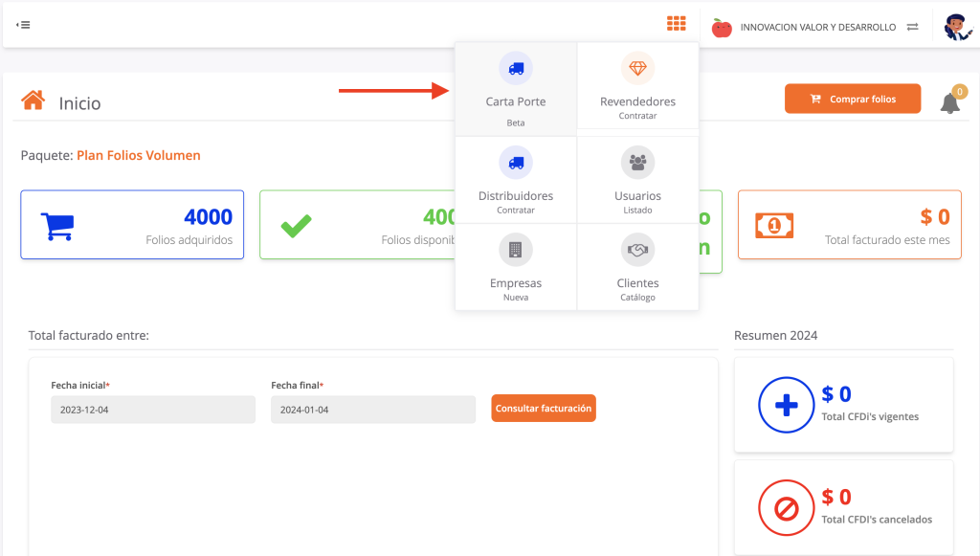Click the Inicio page title
The height and width of the screenshot is (556, 980).
(x=80, y=103)
